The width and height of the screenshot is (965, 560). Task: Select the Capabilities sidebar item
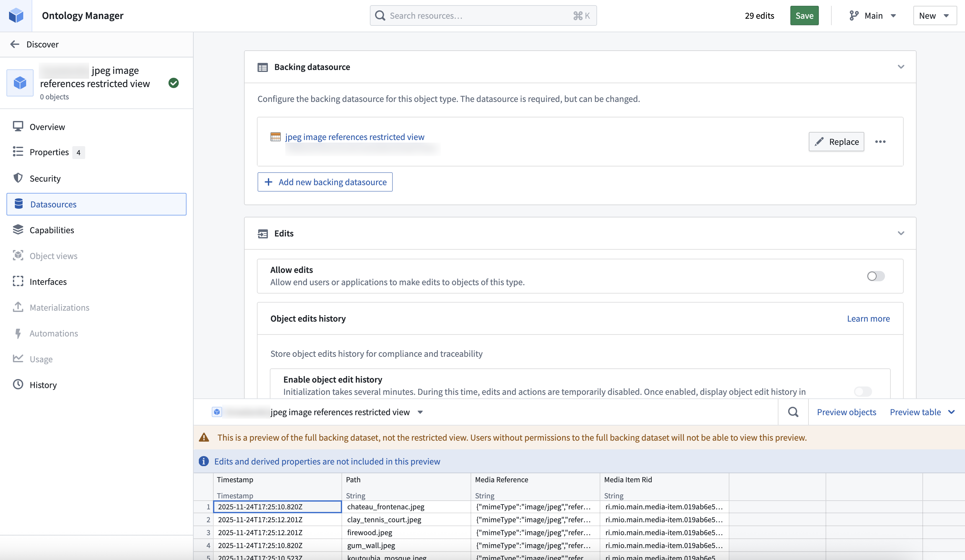(52, 230)
